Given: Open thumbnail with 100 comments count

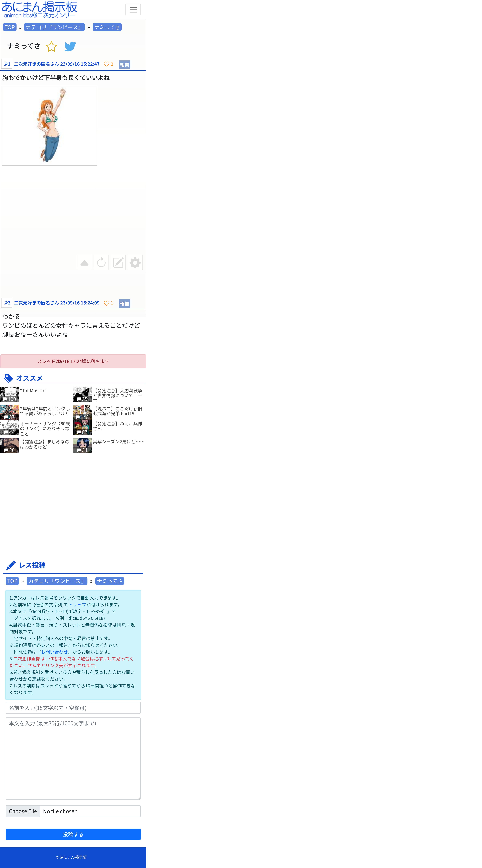Looking at the screenshot, I should tap(9, 394).
